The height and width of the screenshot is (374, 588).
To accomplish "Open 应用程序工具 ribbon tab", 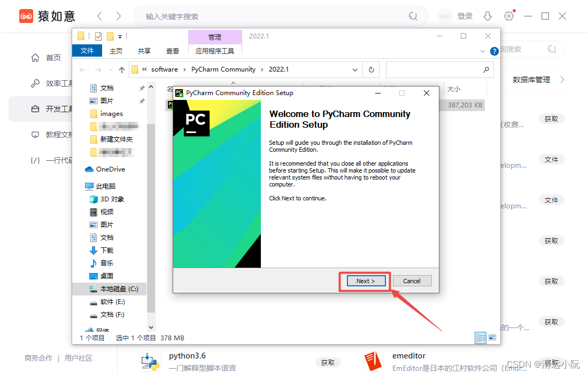I will [x=215, y=51].
